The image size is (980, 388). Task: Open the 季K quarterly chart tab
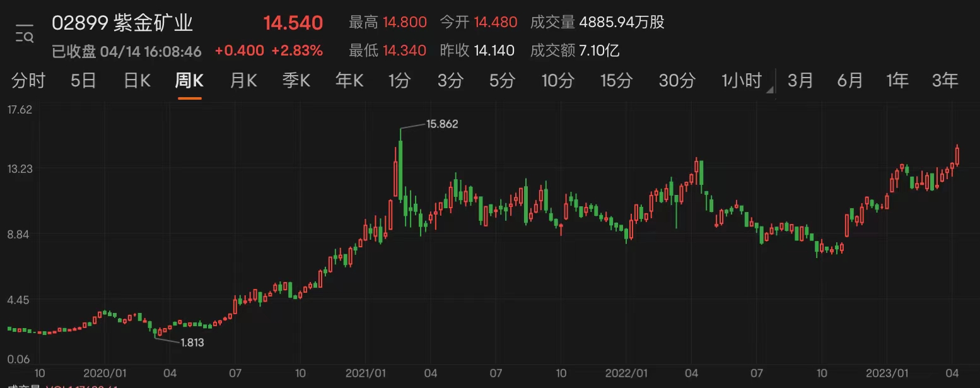tap(296, 80)
